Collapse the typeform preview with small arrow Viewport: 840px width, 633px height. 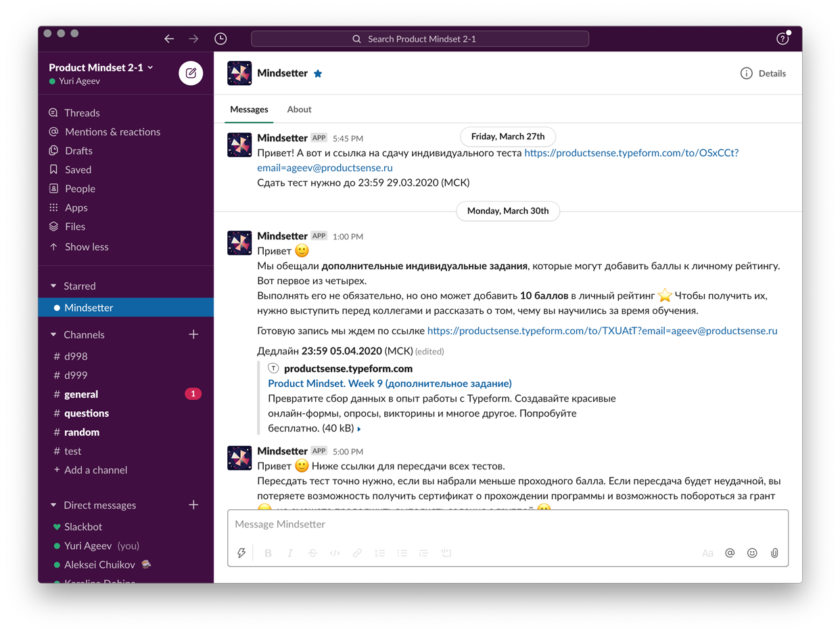pyautogui.click(x=359, y=429)
